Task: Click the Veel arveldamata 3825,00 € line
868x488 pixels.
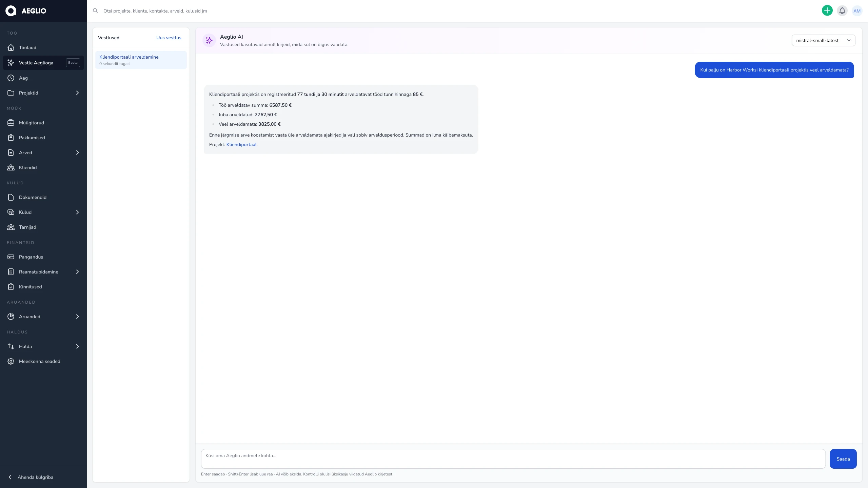Action: pyautogui.click(x=250, y=124)
